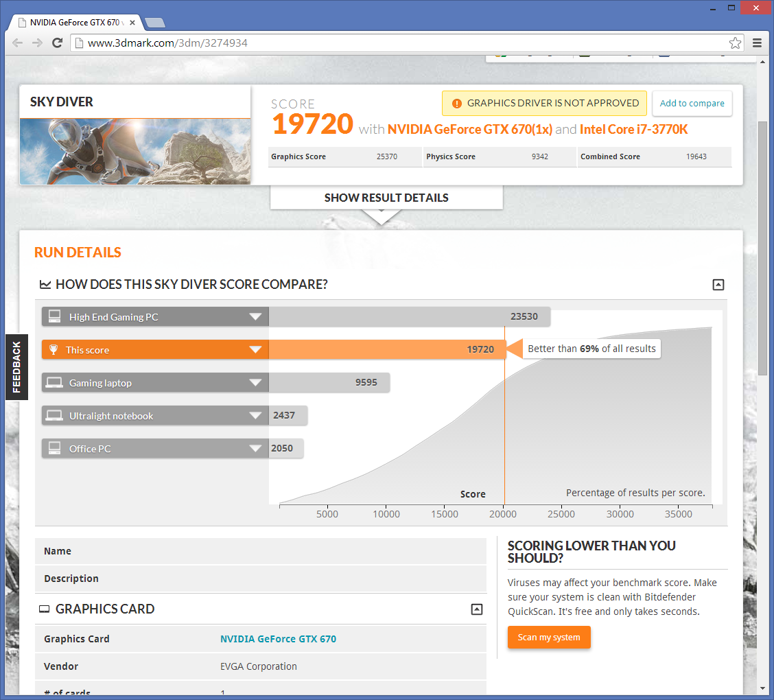This screenshot has width=774, height=700.
Task: Click the Description row label
Action: click(71, 579)
